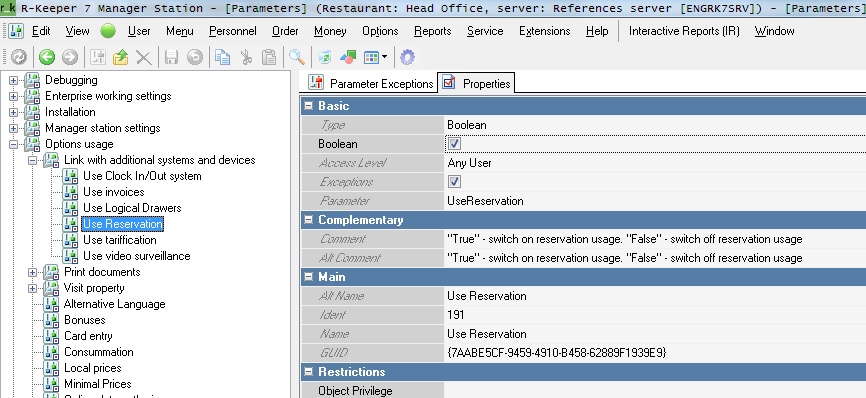Click the Debugging node icon
Screen dimensions: 866x398
pyautogui.click(x=33, y=80)
